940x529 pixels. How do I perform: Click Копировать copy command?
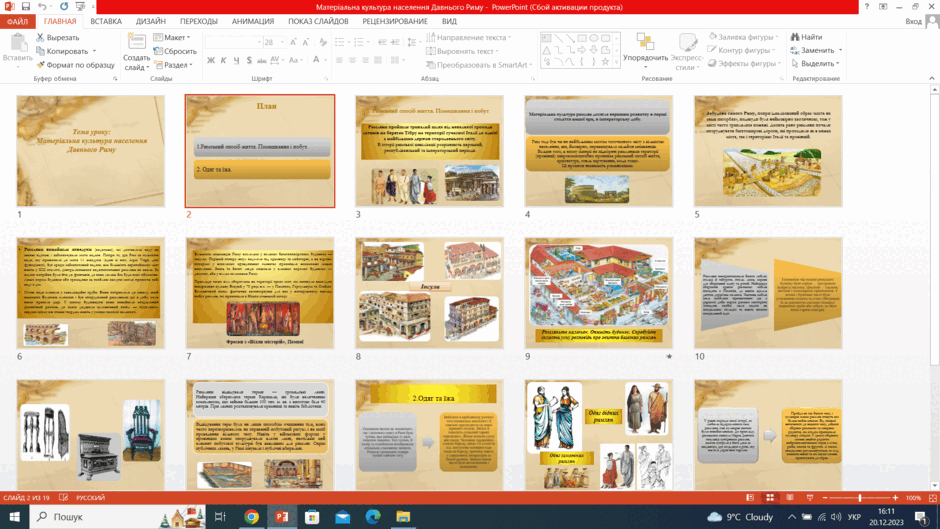pyautogui.click(x=66, y=51)
